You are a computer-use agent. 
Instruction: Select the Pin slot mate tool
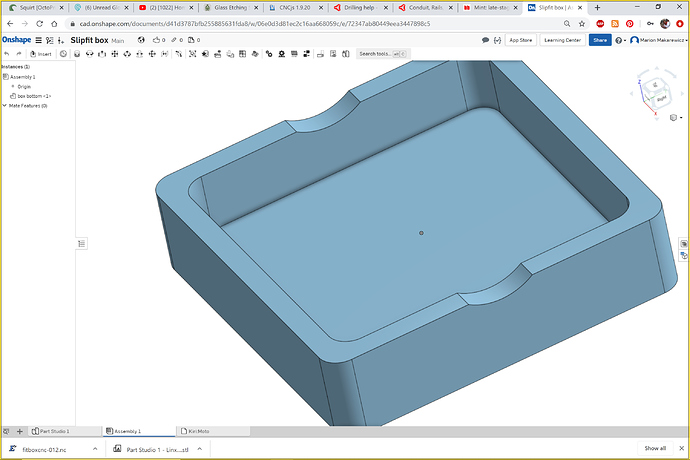tap(139, 54)
